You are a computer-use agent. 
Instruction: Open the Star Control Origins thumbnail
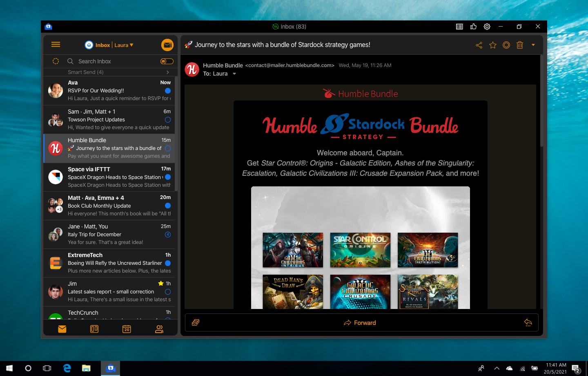(360, 250)
